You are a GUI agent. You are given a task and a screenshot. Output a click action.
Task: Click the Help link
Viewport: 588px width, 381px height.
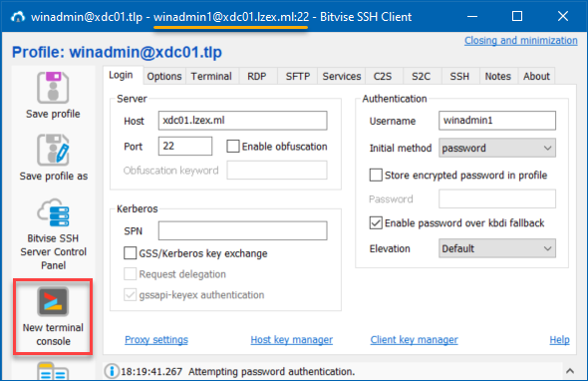tap(559, 340)
